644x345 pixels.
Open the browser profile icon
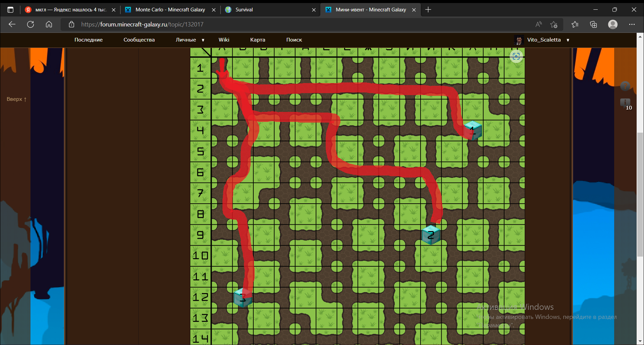click(613, 24)
